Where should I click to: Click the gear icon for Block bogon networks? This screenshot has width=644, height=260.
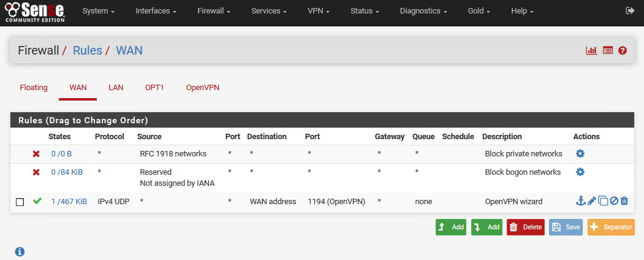point(580,172)
